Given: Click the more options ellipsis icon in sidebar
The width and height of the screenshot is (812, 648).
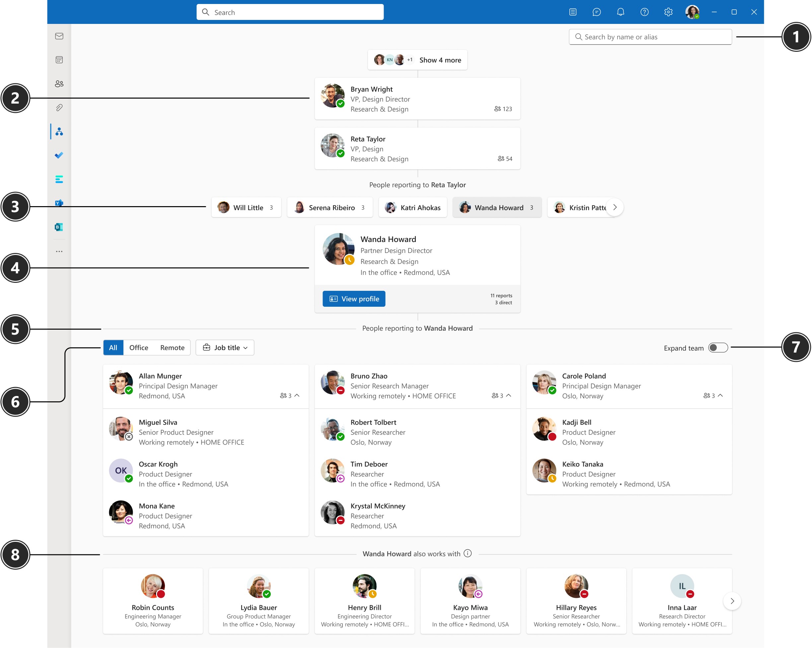Looking at the screenshot, I should click(x=59, y=251).
